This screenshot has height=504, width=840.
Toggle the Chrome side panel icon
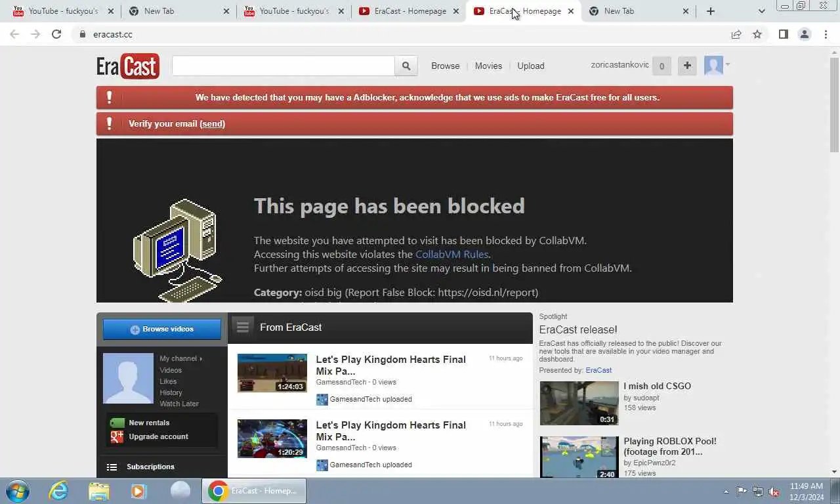tap(783, 34)
